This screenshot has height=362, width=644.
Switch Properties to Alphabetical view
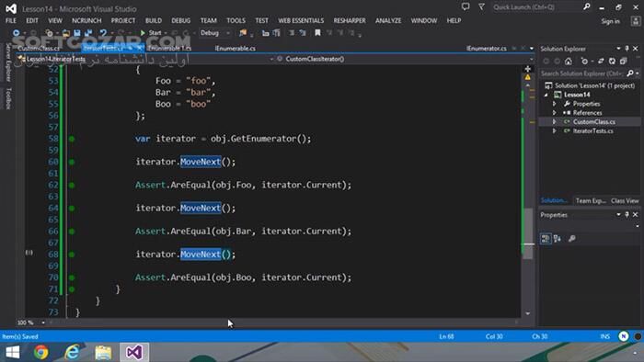(558, 239)
